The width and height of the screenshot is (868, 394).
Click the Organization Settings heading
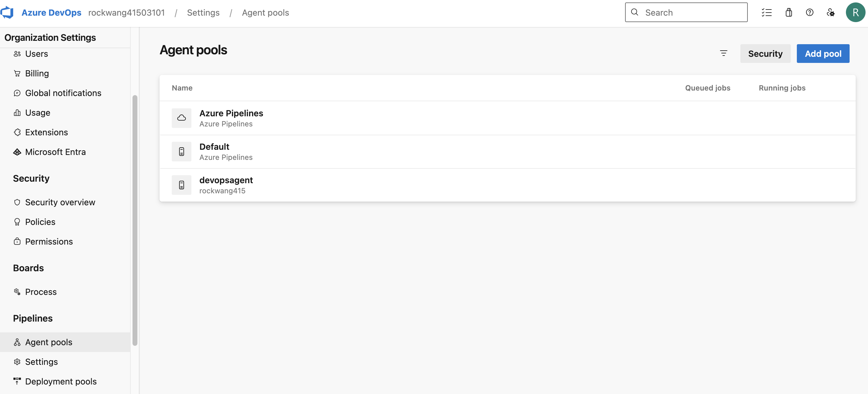[50, 37]
